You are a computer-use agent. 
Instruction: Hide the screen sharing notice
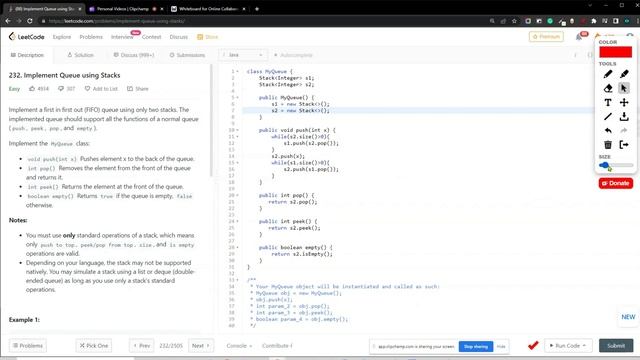coord(501,347)
